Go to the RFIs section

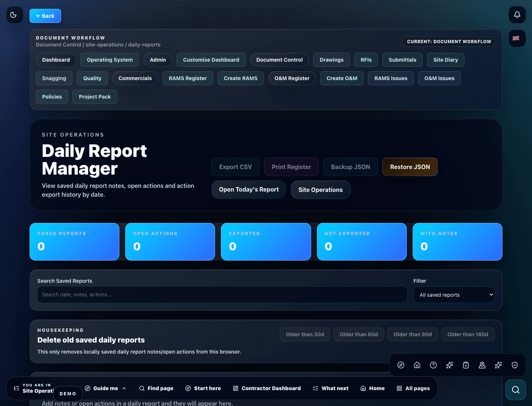(x=366, y=60)
